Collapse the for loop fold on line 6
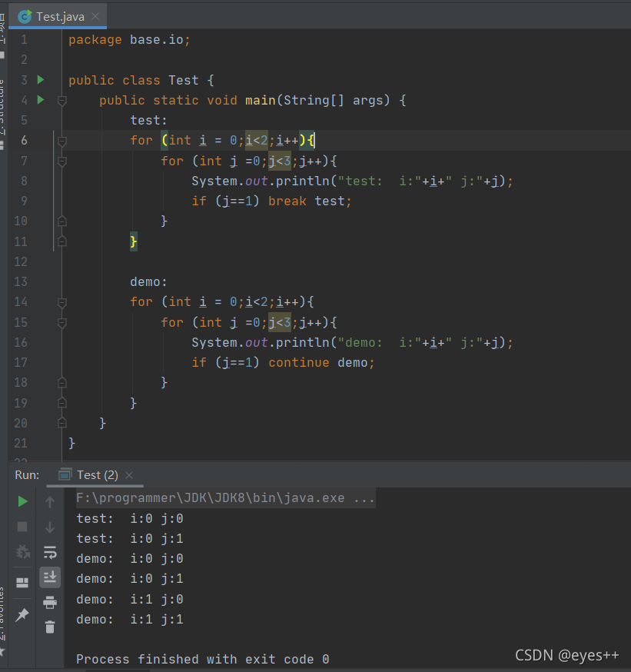Screen dimensions: 631x672 (x=62, y=141)
